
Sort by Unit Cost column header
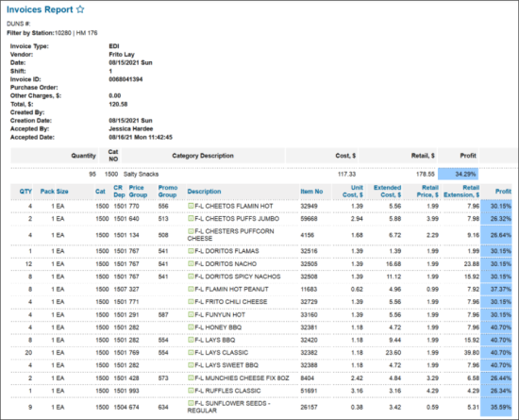pos(353,192)
